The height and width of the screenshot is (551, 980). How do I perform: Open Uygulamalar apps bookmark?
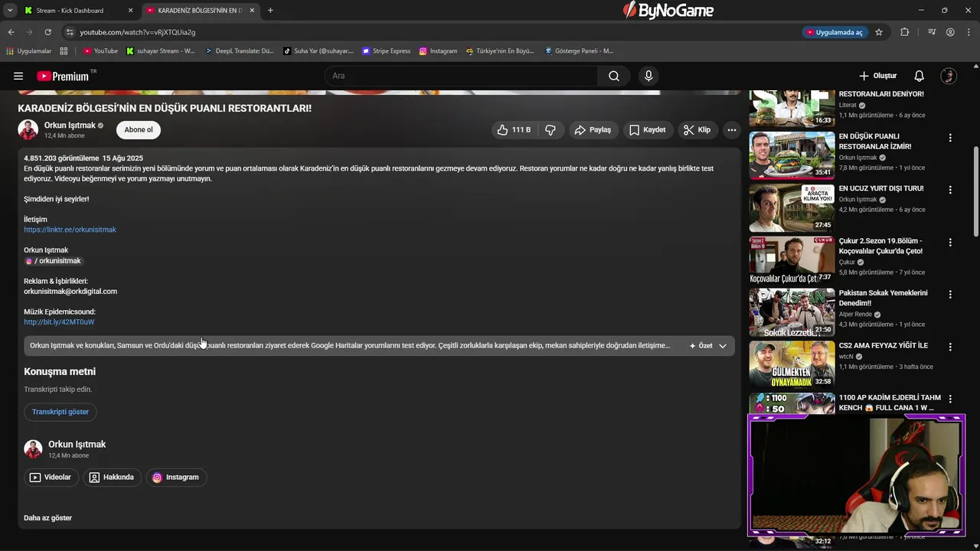click(29, 51)
